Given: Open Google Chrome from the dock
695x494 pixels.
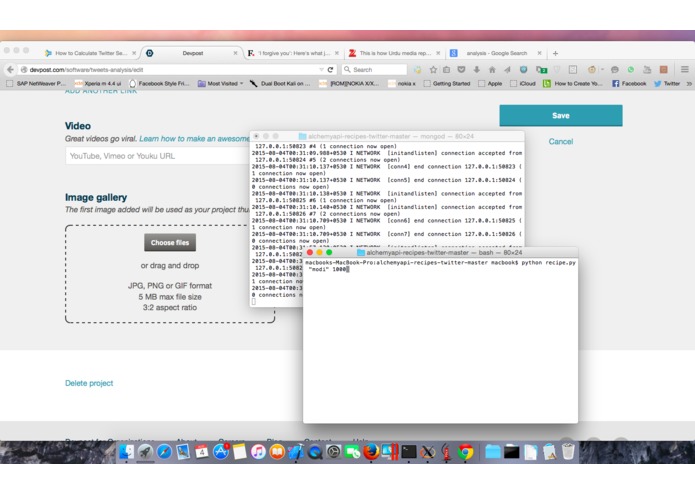Looking at the screenshot, I should click(465, 452).
